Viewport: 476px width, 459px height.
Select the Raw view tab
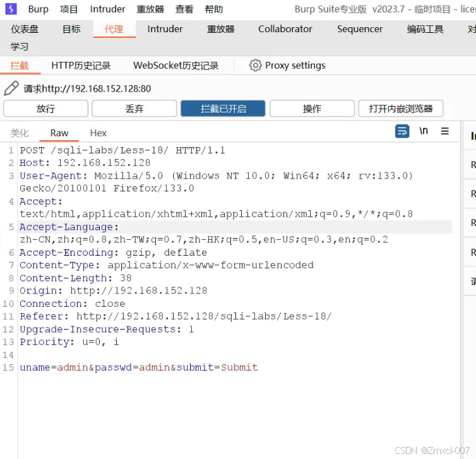point(59,133)
